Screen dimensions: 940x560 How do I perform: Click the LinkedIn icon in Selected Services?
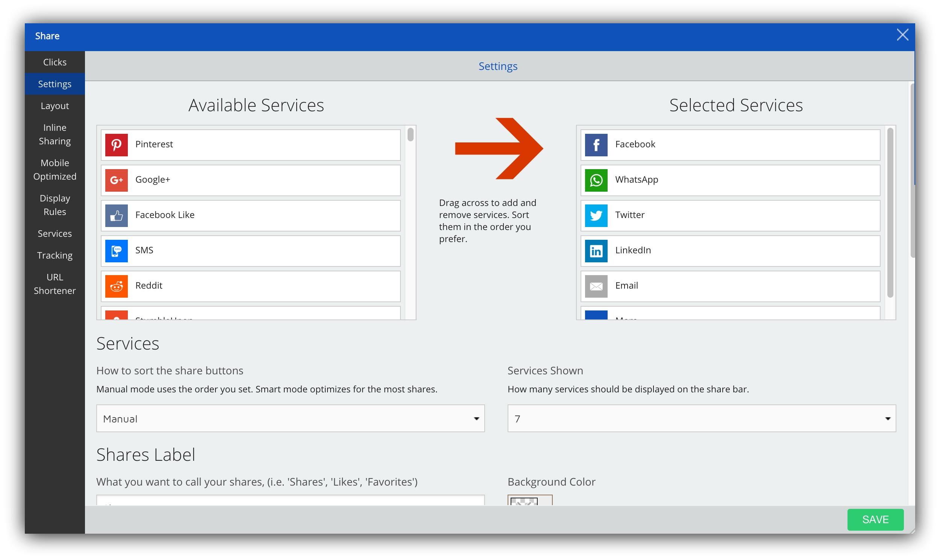click(595, 250)
